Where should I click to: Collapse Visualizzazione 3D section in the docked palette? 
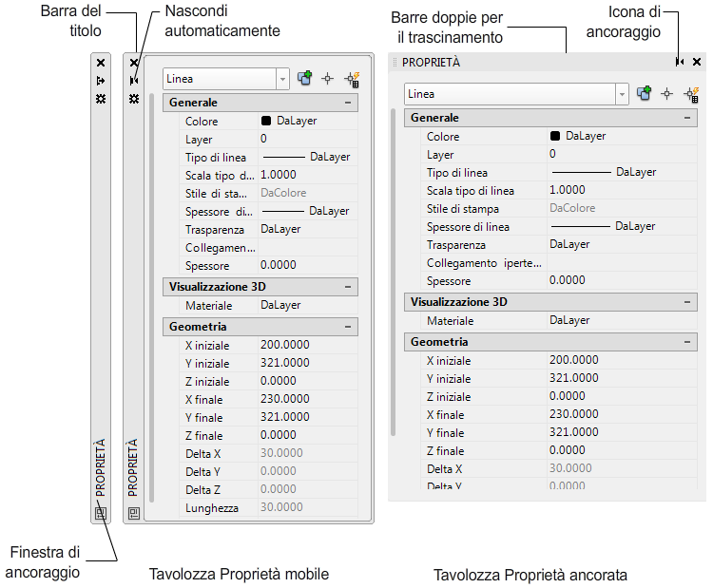click(687, 302)
